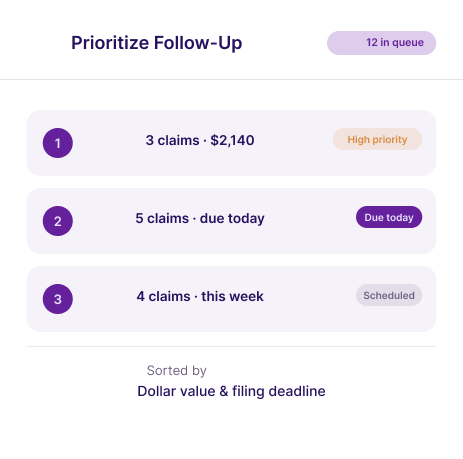
Task: Click the word Prioritize in the heading
Action: coord(110,43)
